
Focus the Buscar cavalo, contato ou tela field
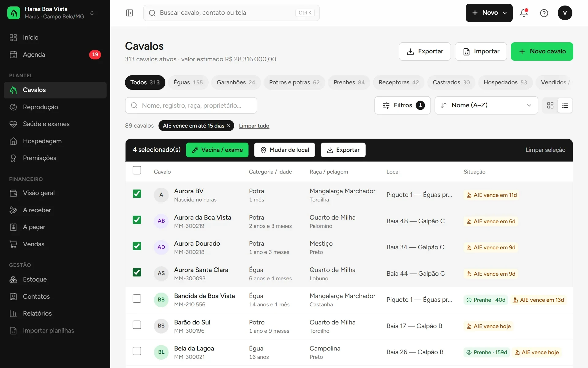point(231,13)
